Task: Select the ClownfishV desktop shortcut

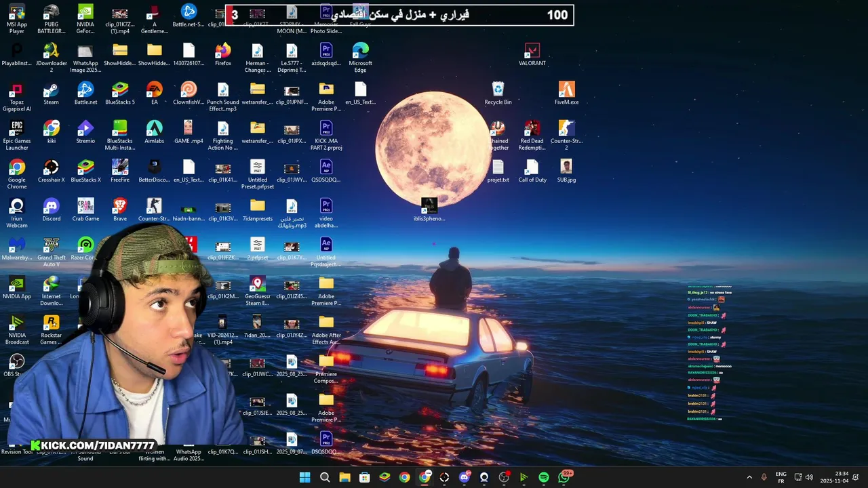Action: [189, 94]
